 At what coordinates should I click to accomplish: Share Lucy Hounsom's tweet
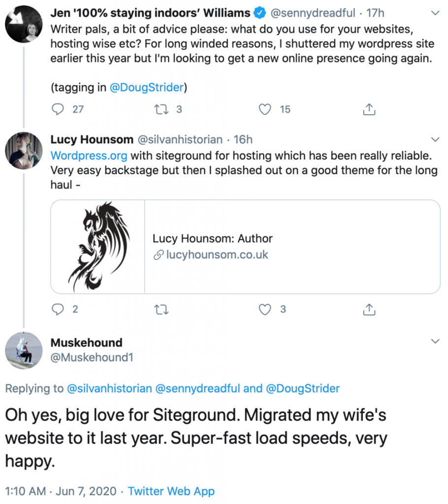click(369, 309)
